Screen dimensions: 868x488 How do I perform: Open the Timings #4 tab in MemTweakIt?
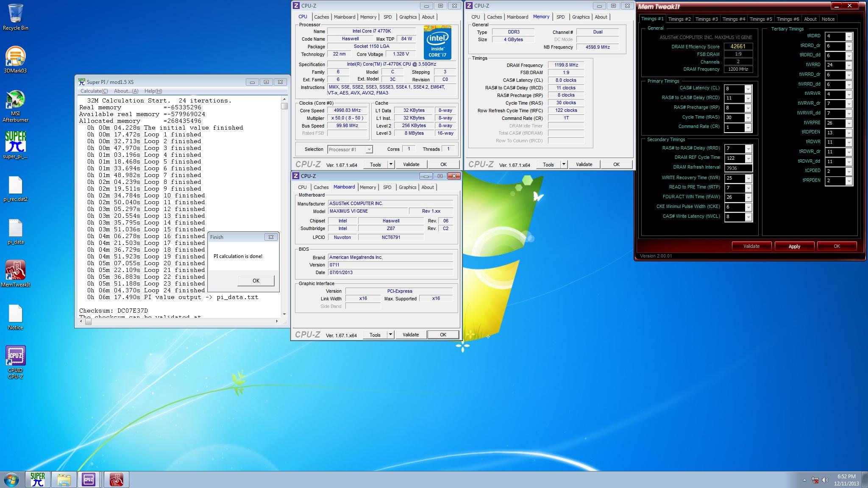coord(734,19)
